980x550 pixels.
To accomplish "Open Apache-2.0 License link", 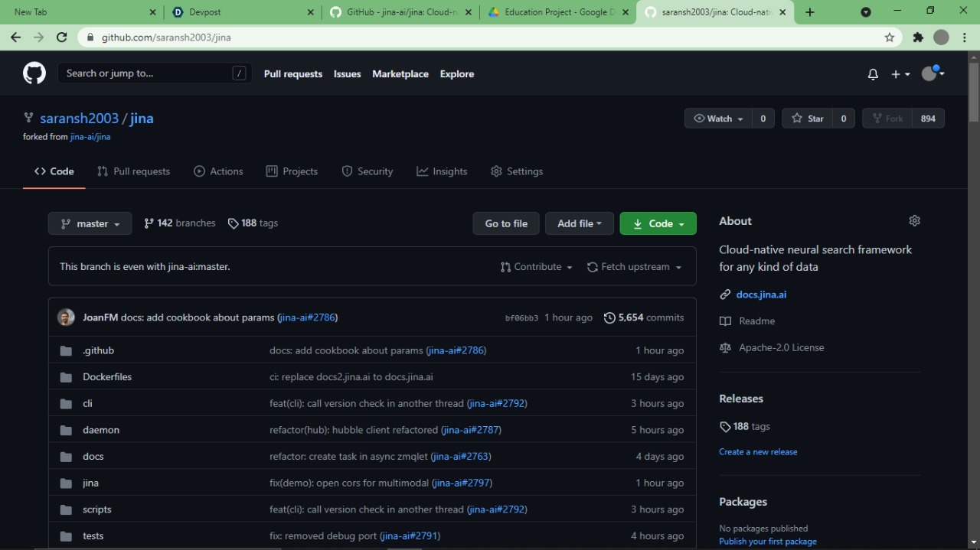I will coord(781,347).
